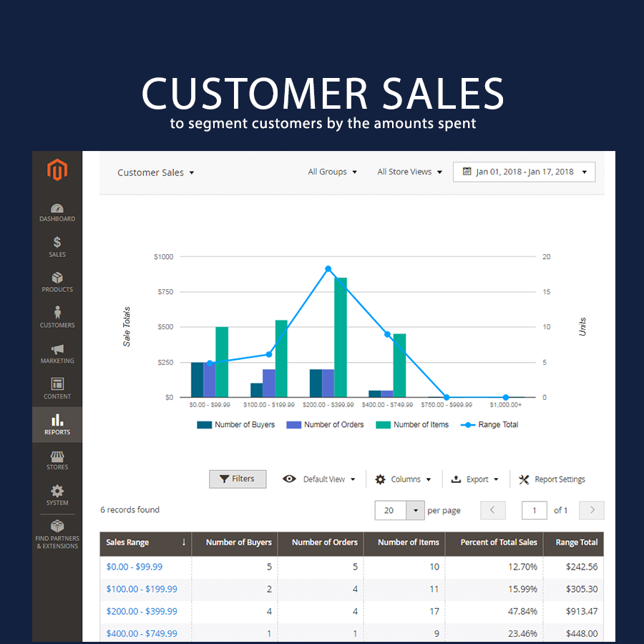Screen dimensions: 644x644
Task: Click the Filters button
Action: pyautogui.click(x=238, y=479)
